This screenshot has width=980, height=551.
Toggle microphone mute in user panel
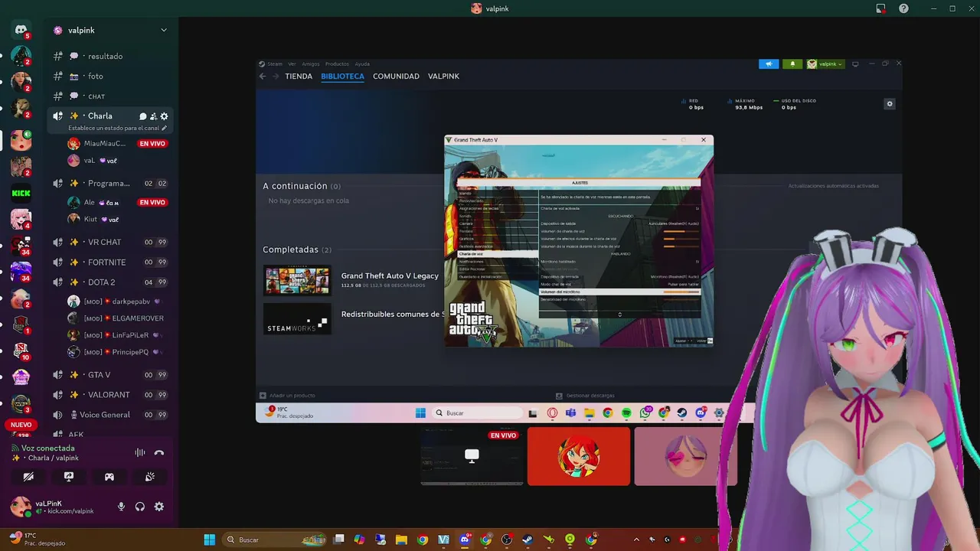pos(121,507)
